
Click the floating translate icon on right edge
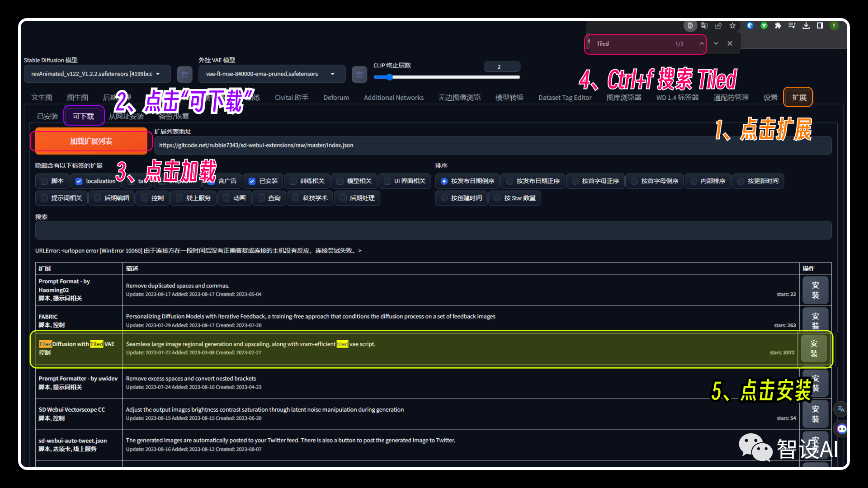point(841,409)
